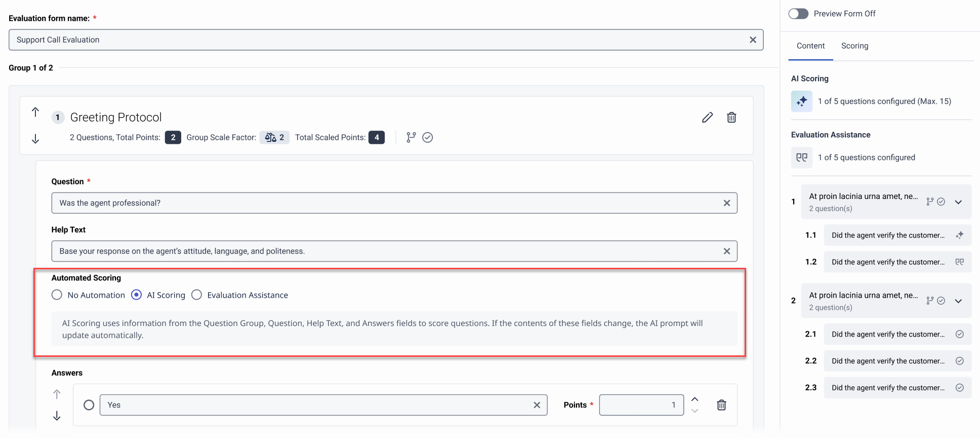Click into the Points number field
The height and width of the screenshot is (446, 980).
(641, 405)
